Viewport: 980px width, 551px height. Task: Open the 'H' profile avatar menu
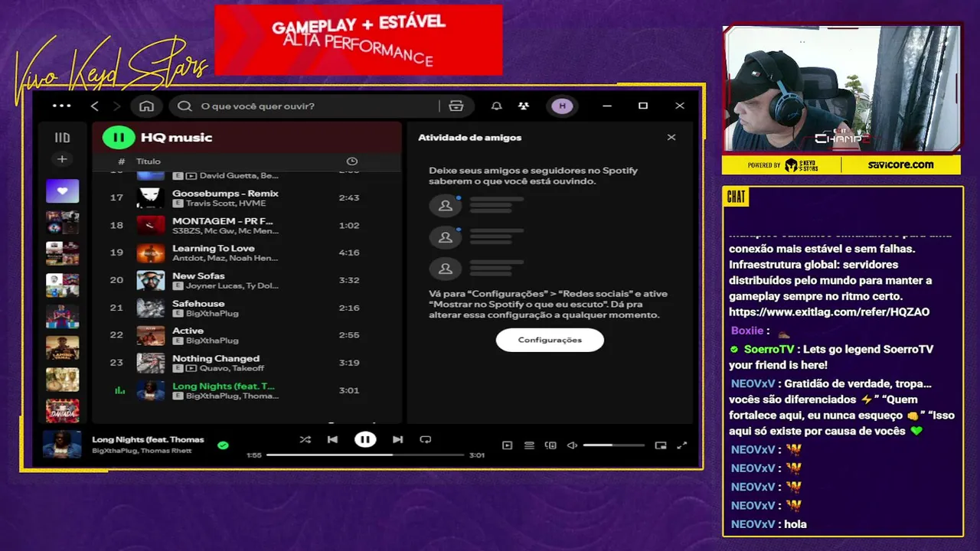563,106
